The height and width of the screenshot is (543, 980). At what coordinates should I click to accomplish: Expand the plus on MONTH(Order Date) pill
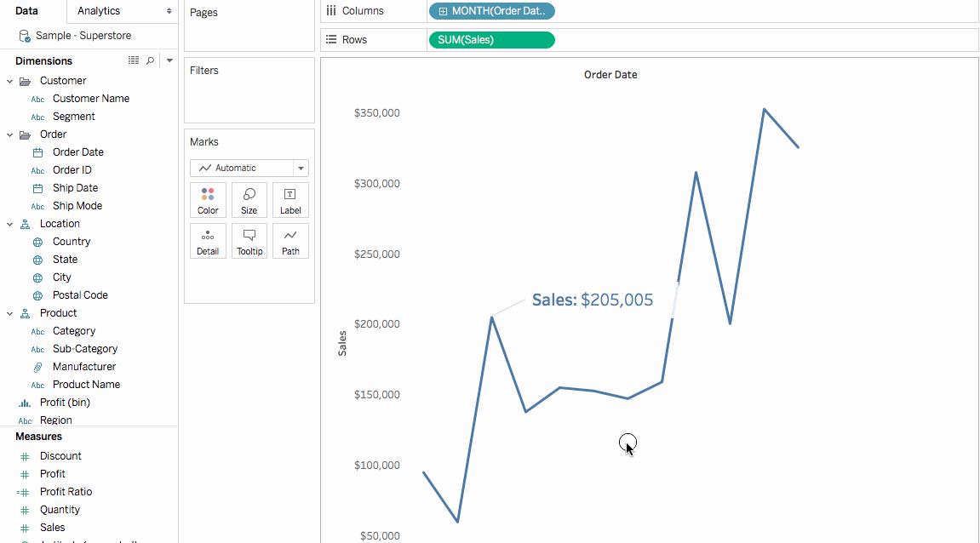pyautogui.click(x=443, y=11)
